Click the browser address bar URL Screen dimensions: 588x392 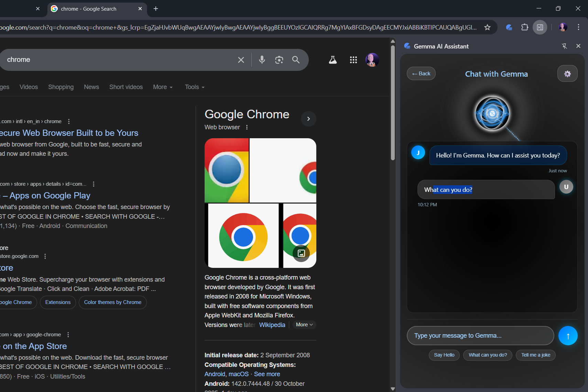pos(239,27)
